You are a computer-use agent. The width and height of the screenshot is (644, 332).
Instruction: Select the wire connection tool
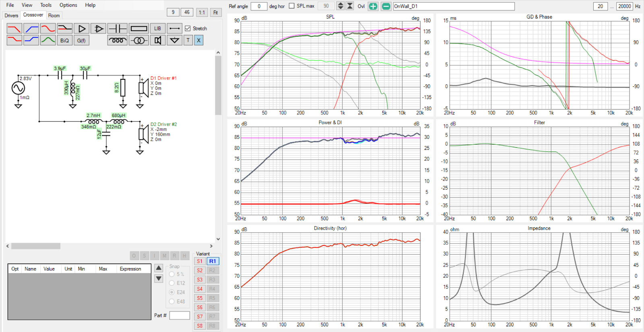[x=174, y=29]
